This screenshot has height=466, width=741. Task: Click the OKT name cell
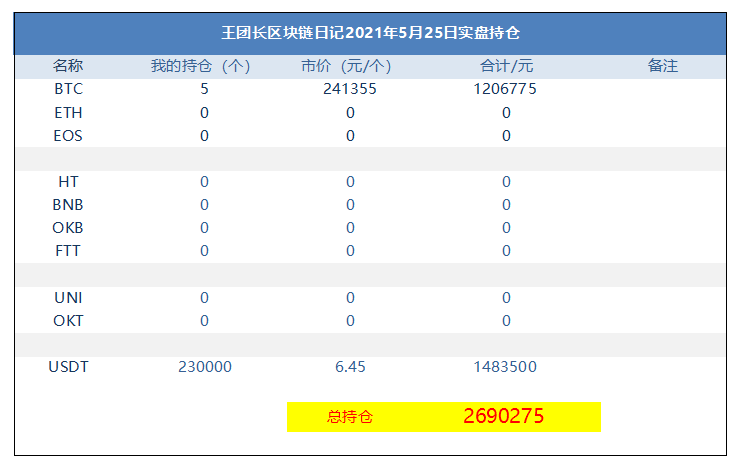tap(68, 321)
